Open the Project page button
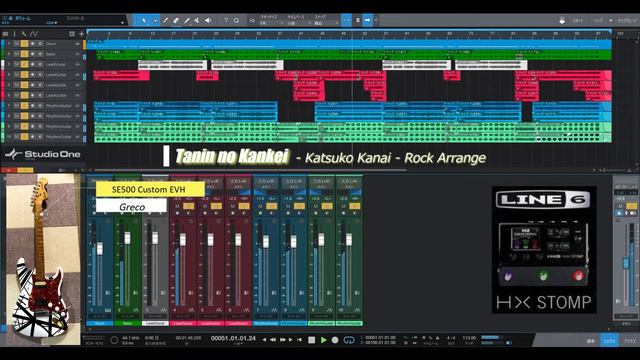The width and height of the screenshot is (640, 360). click(627, 20)
